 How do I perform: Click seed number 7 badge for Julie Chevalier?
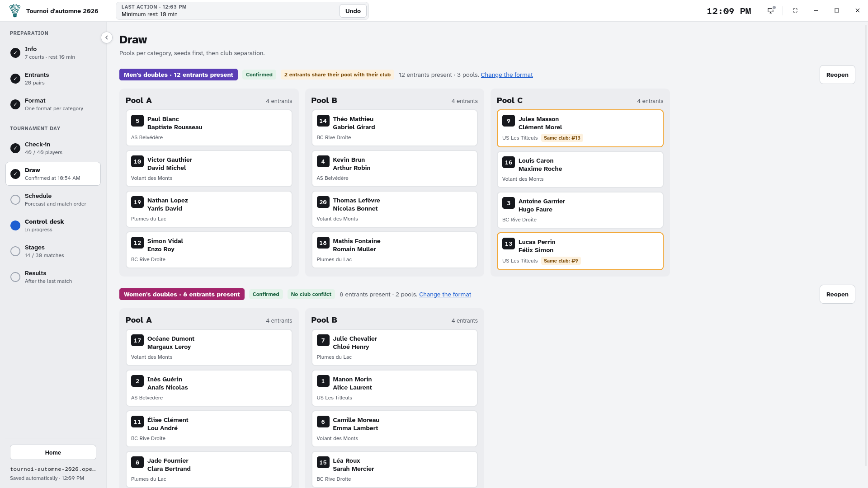[323, 340]
